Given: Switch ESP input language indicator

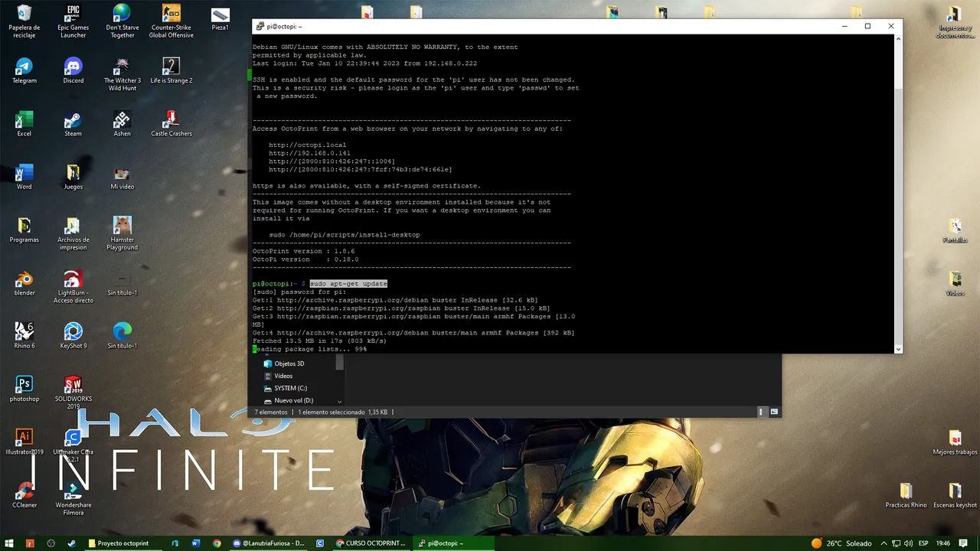Looking at the screenshot, I should click(923, 543).
